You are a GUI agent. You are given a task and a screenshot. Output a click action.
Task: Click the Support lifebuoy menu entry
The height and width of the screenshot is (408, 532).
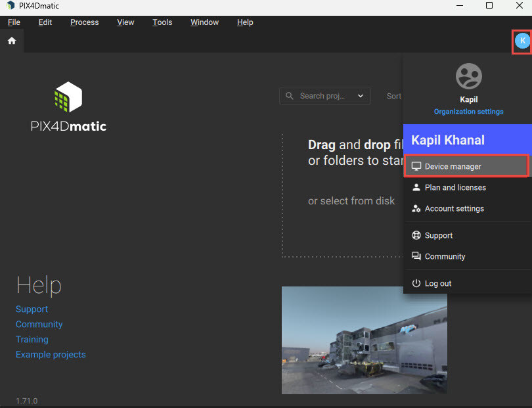(x=438, y=235)
